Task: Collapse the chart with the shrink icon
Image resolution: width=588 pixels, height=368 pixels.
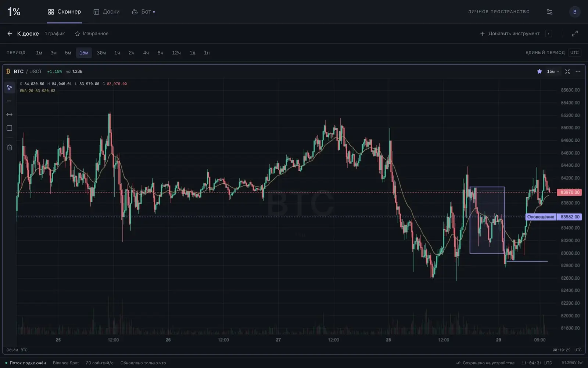Action: click(567, 71)
